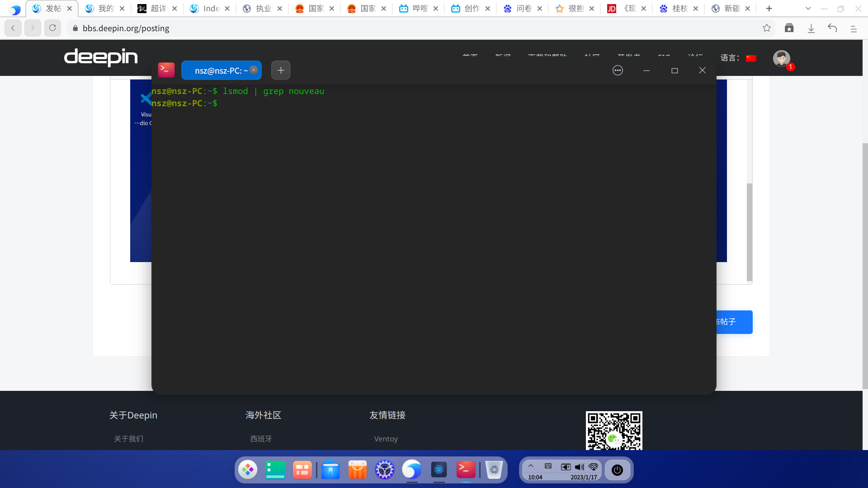Open a new terminal tab with the plus button
Screen dimensions: 868x488
[281, 70]
